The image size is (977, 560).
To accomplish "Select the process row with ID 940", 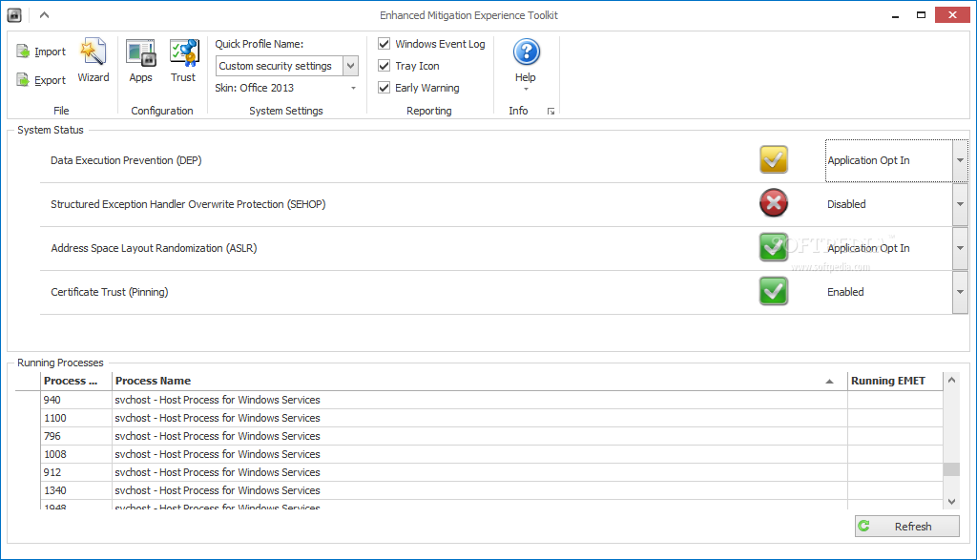I will tap(479, 400).
